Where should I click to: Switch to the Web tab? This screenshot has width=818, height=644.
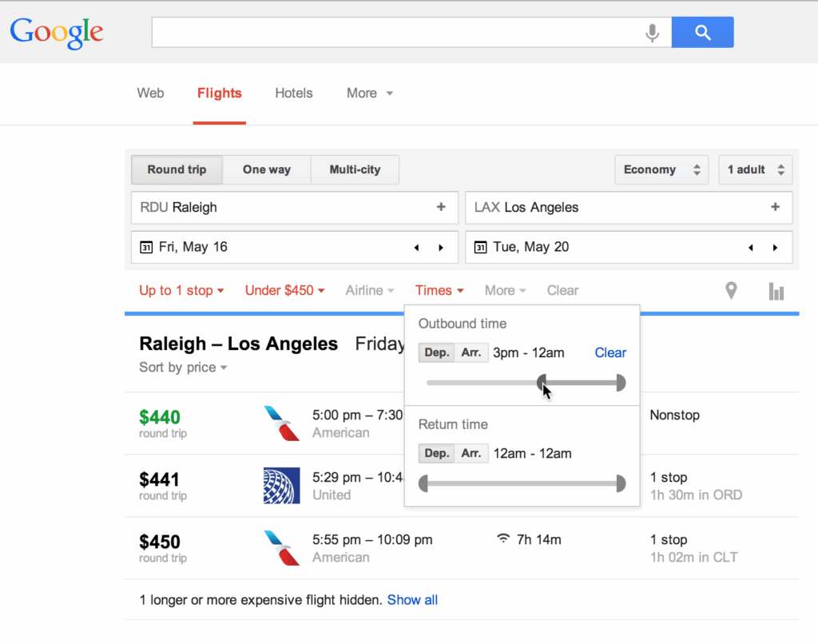[x=150, y=93]
